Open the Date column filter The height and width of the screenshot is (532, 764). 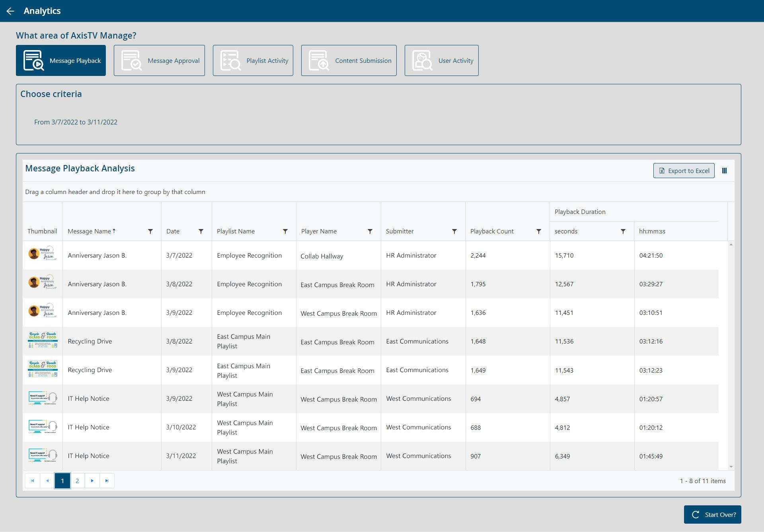[201, 231]
